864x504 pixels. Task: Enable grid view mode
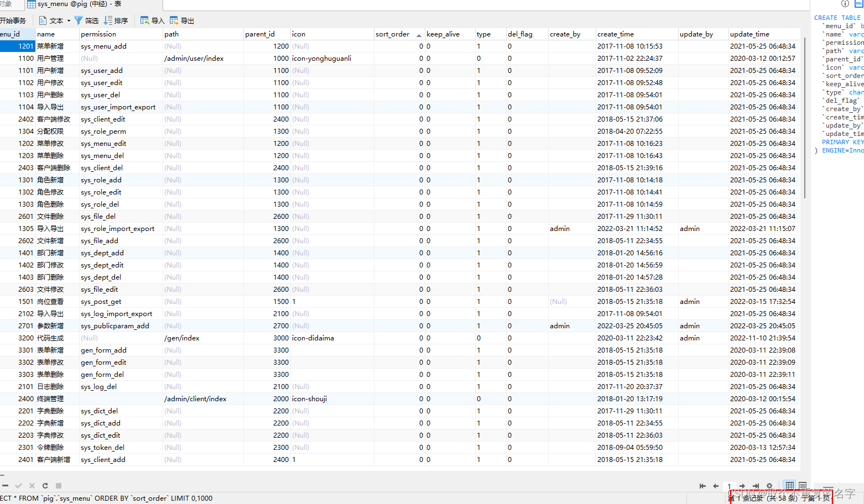tap(789, 486)
